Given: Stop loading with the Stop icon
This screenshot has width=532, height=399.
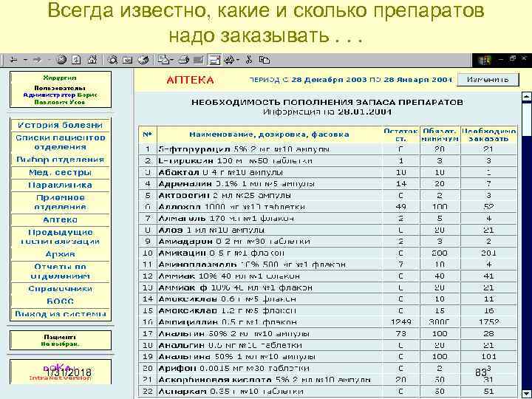Looking at the screenshot, I should click(61, 60).
